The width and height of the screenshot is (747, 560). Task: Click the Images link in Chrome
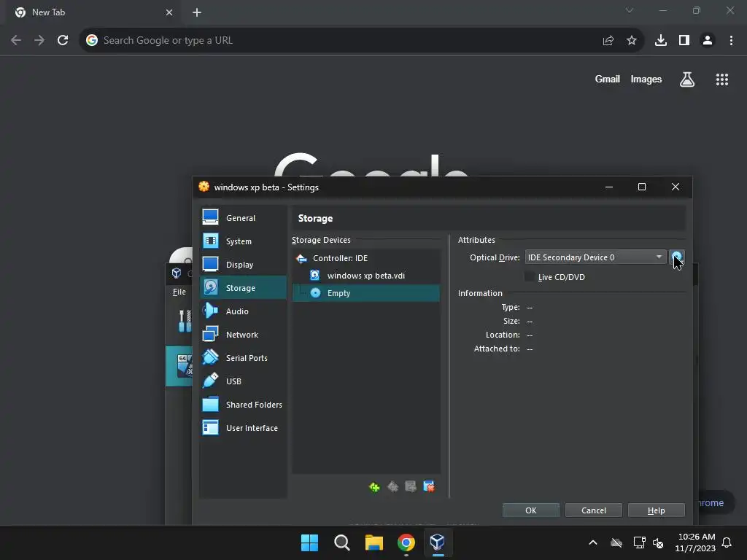click(646, 79)
